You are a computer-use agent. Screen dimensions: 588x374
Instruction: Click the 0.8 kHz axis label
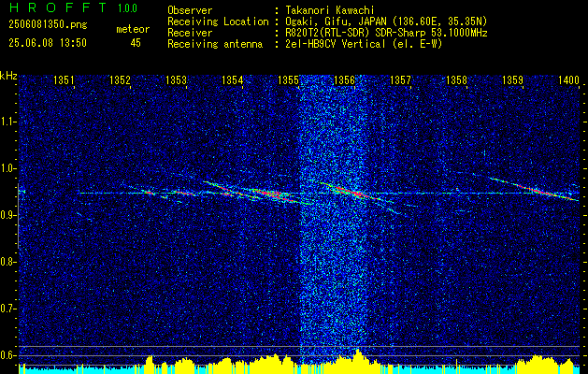point(7,262)
